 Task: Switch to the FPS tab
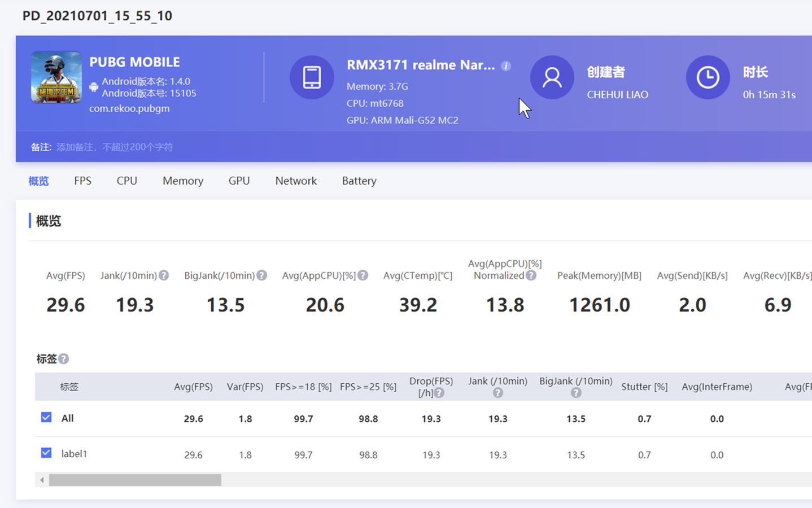coord(82,181)
